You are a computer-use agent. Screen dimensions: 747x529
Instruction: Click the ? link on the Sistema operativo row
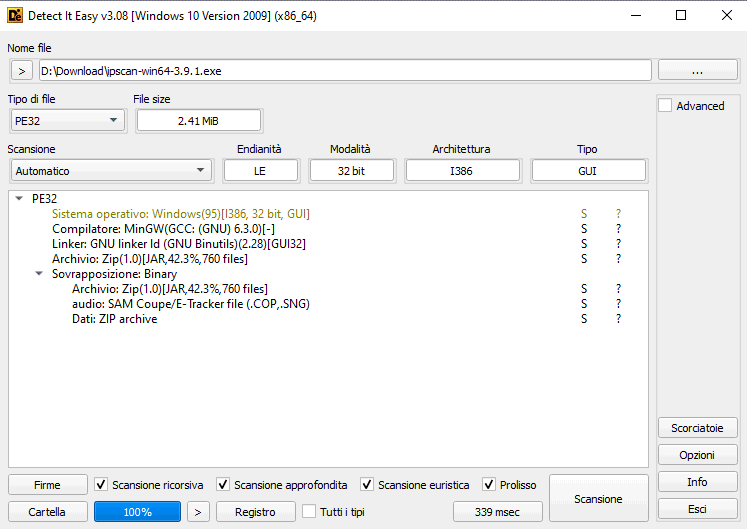click(x=618, y=214)
